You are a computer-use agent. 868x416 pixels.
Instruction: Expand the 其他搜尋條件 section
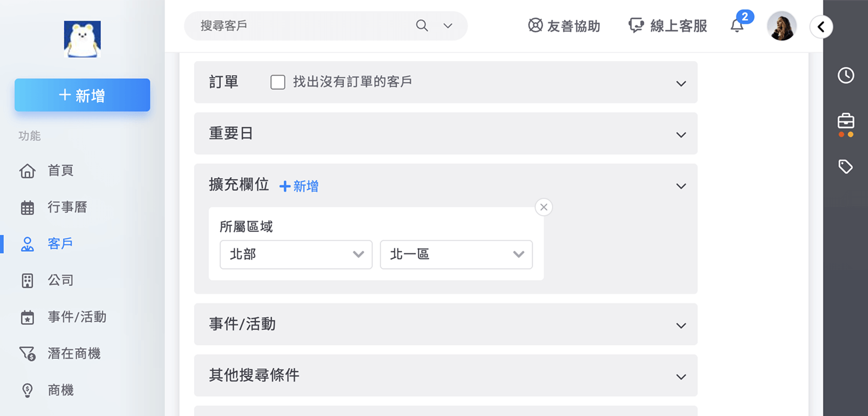tap(681, 377)
